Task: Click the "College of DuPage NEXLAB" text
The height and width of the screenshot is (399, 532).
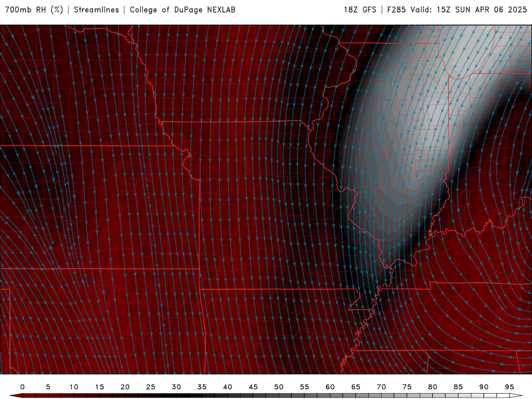Action: pyautogui.click(x=182, y=9)
